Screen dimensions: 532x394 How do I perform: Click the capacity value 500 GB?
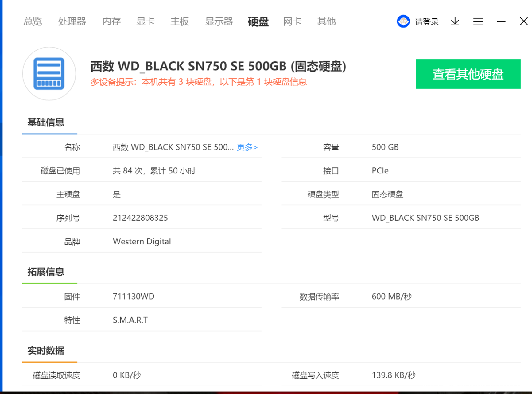coord(385,147)
